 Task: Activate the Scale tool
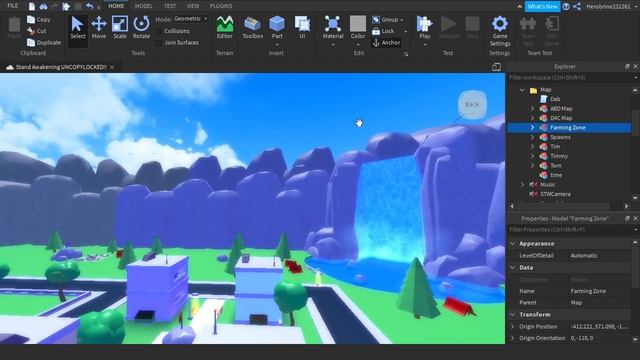pyautogui.click(x=120, y=28)
